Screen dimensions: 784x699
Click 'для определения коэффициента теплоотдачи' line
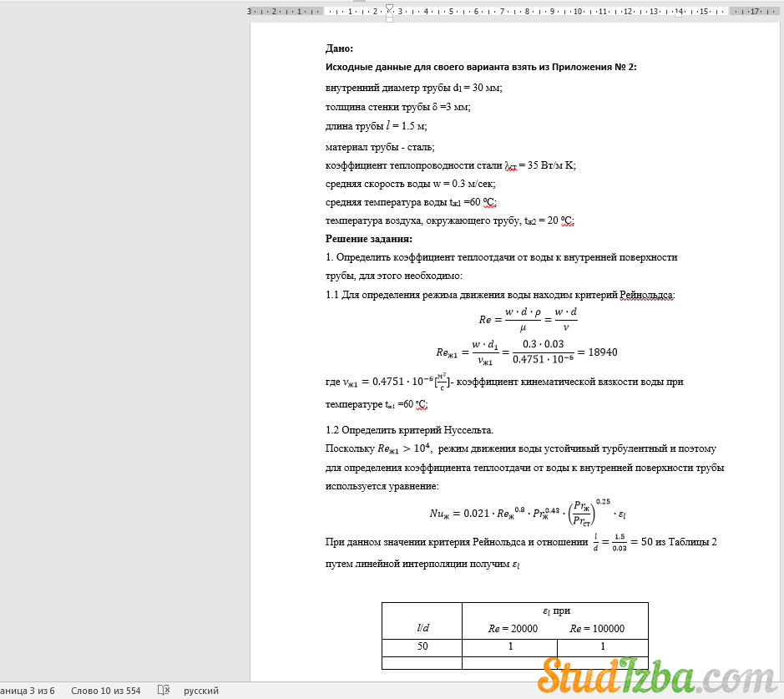[524, 468]
